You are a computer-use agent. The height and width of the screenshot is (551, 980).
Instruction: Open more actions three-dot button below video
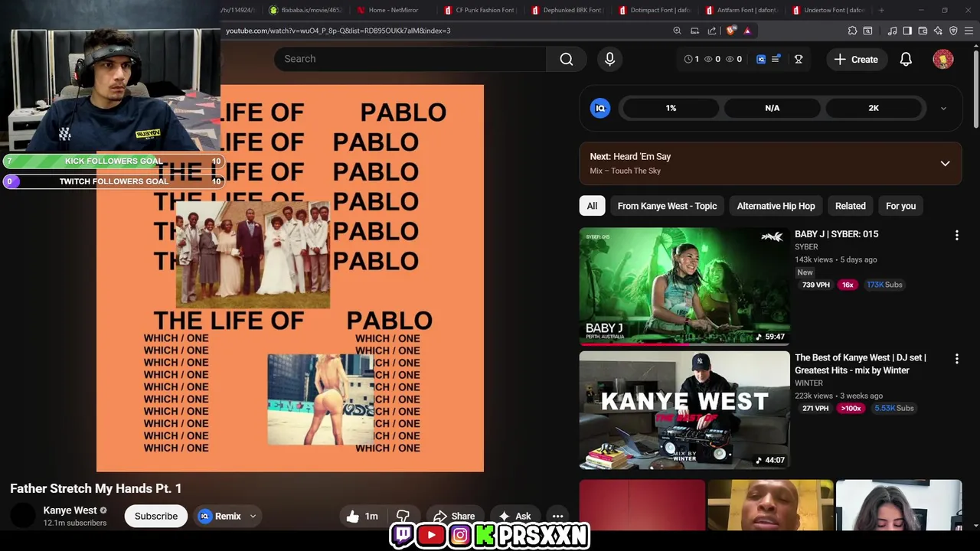(x=558, y=517)
